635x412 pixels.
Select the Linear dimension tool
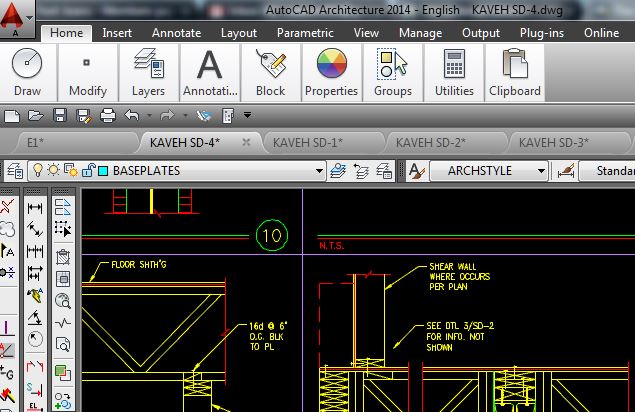(x=35, y=208)
